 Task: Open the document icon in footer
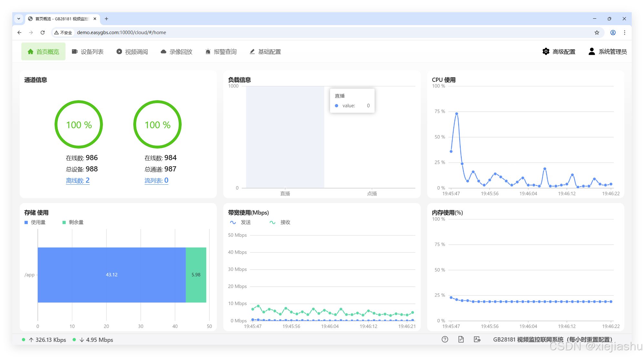[x=461, y=339]
